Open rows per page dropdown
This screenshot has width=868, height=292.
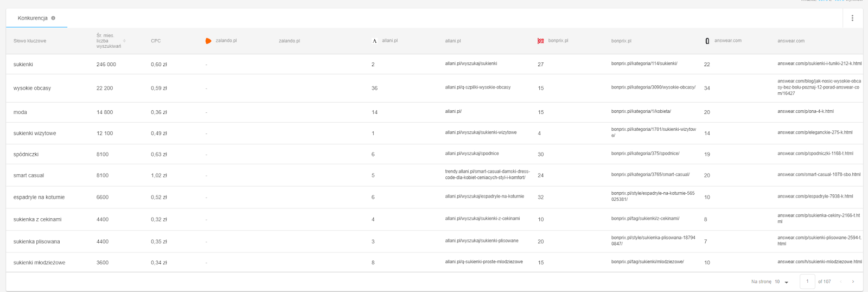click(781, 282)
